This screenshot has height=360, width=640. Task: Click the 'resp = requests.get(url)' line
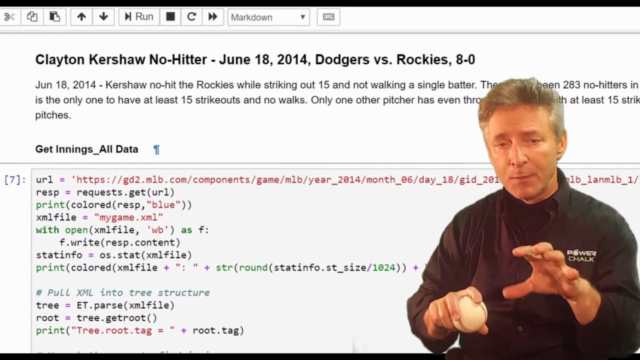[x=105, y=192]
